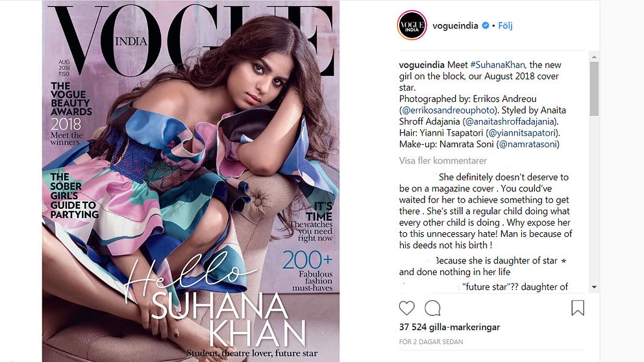Image resolution: width=644 pixels, height=362 pixels.
Task: Expand with Visa fler kommentarer
Action: tap(443, 160)
